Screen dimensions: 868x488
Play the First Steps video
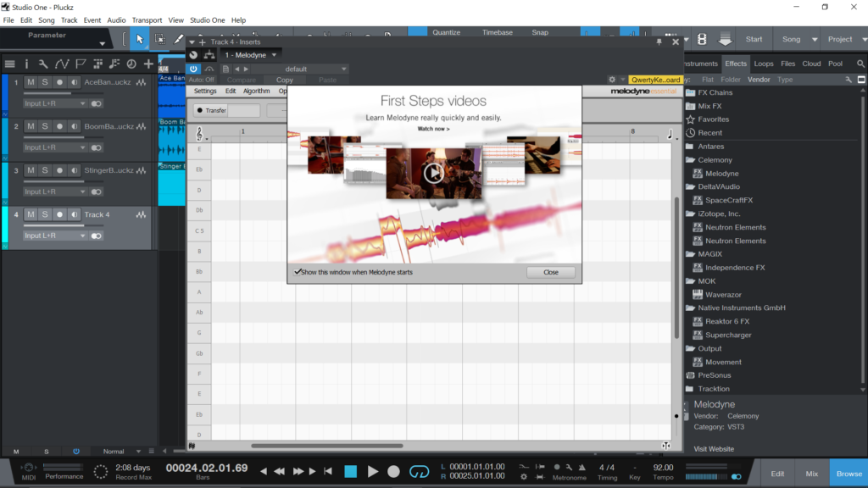click(433, 173)
